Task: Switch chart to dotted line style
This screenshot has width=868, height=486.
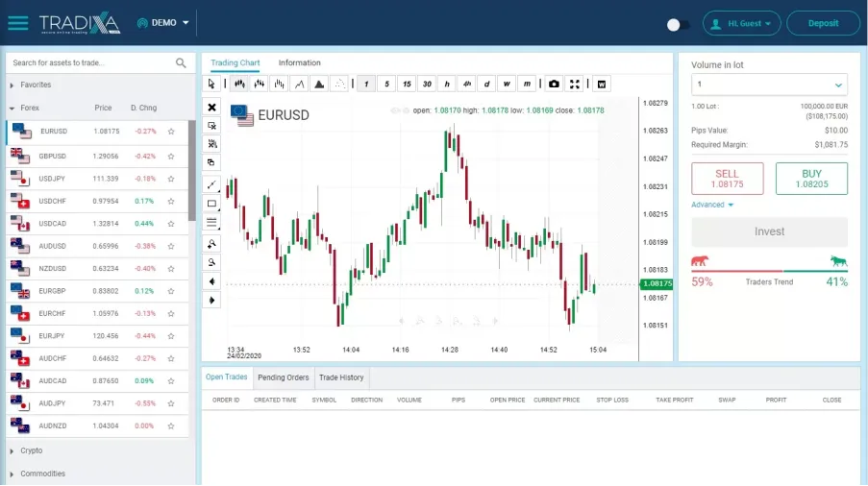Action: pyautogui.click(x=339, y=84)
